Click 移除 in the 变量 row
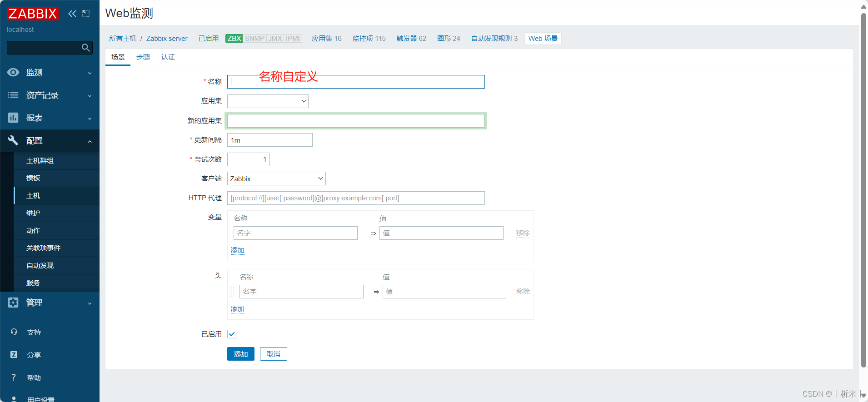 523,233
